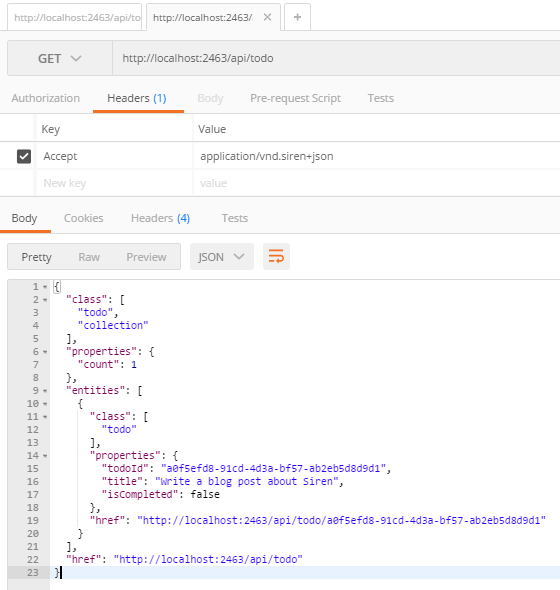Open the entity href link on line 19
The height and width of the screenshot is (590, 560).
pos(342,520)
